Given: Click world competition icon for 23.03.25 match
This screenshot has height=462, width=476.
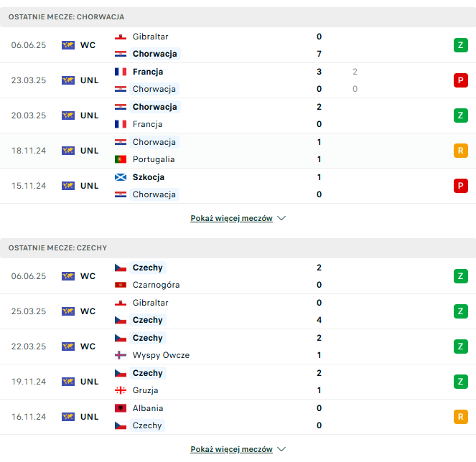Looking at the screenshot, I should pyautogui.click(x=68, y=80).
